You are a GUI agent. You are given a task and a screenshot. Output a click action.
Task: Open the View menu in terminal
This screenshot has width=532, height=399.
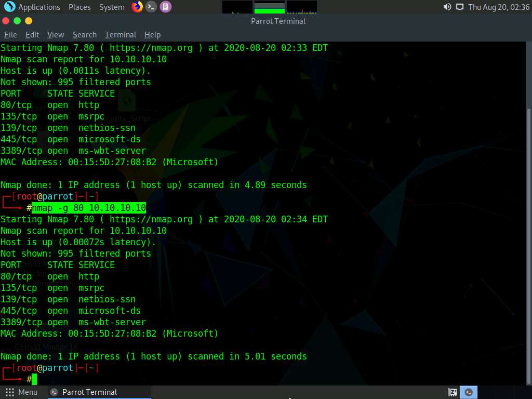[x=56, y=35]
